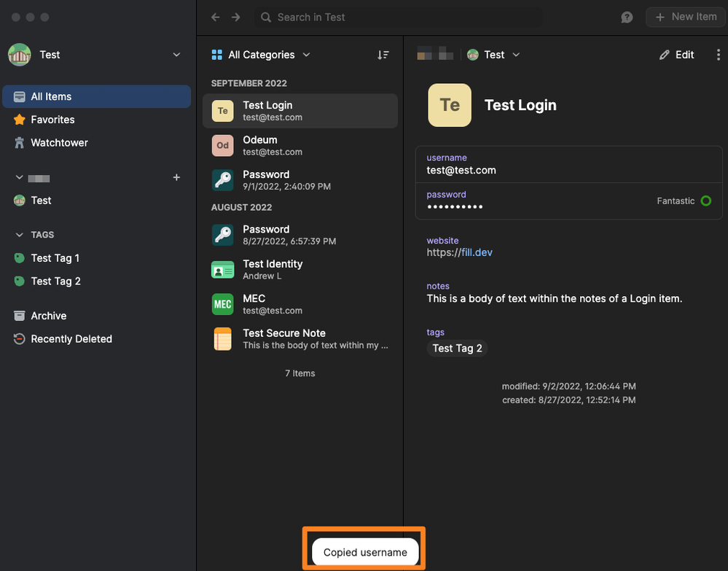
Task: Open Watchtower from the sidebar
Action: coord(59,143)
